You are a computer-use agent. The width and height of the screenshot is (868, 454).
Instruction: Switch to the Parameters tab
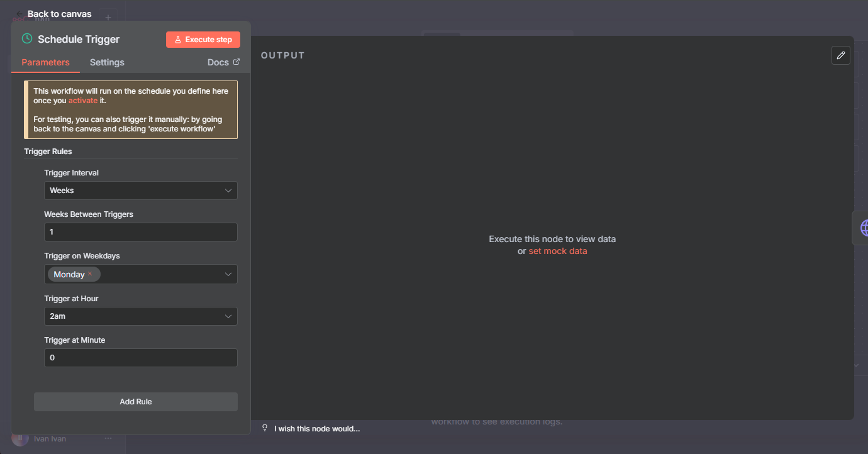(x=45, y=62)
